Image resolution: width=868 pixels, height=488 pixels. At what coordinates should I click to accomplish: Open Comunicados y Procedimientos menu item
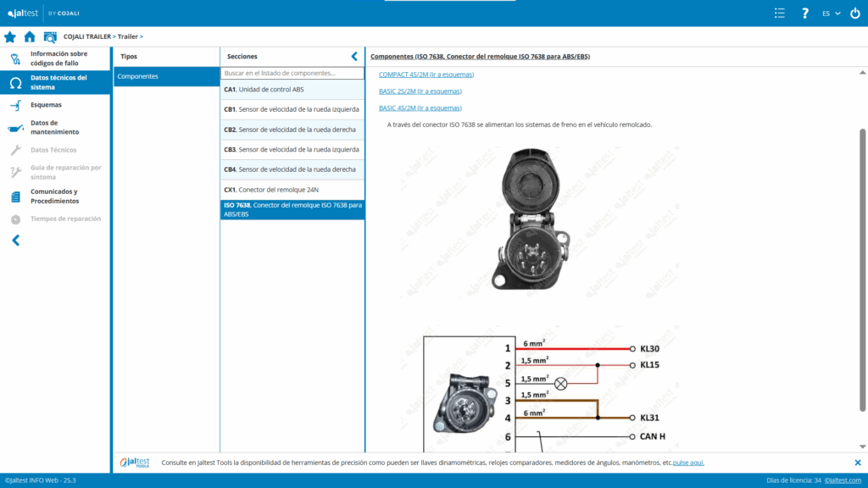coord(54,197)
